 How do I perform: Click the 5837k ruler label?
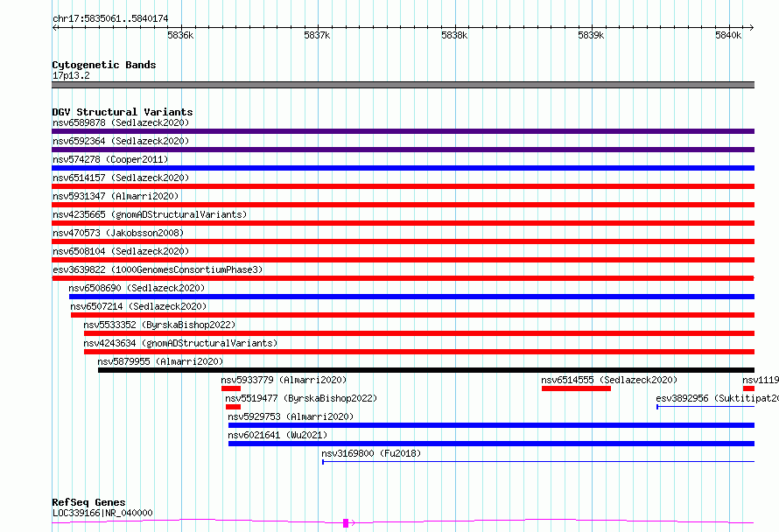point(317,35)
